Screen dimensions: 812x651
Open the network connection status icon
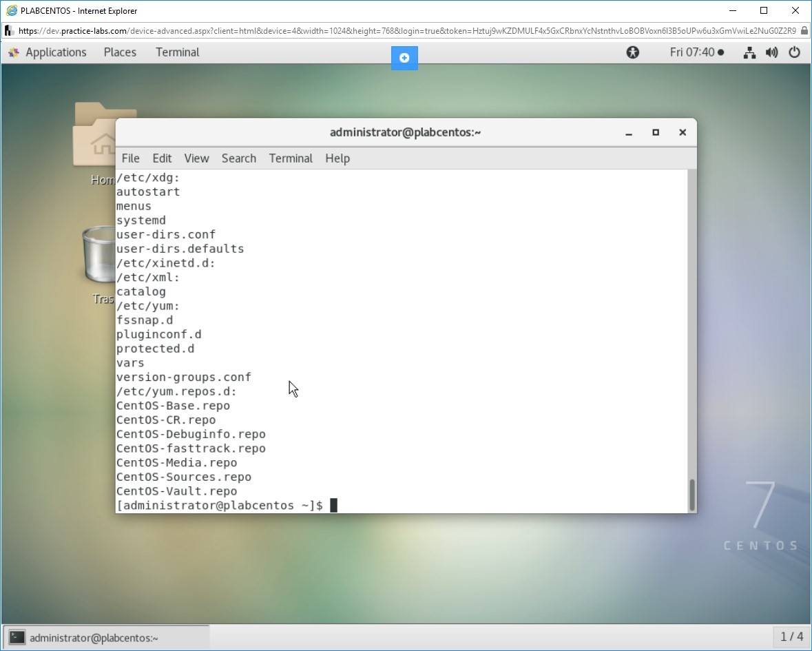pyautogui.click(x=749, y=52)
